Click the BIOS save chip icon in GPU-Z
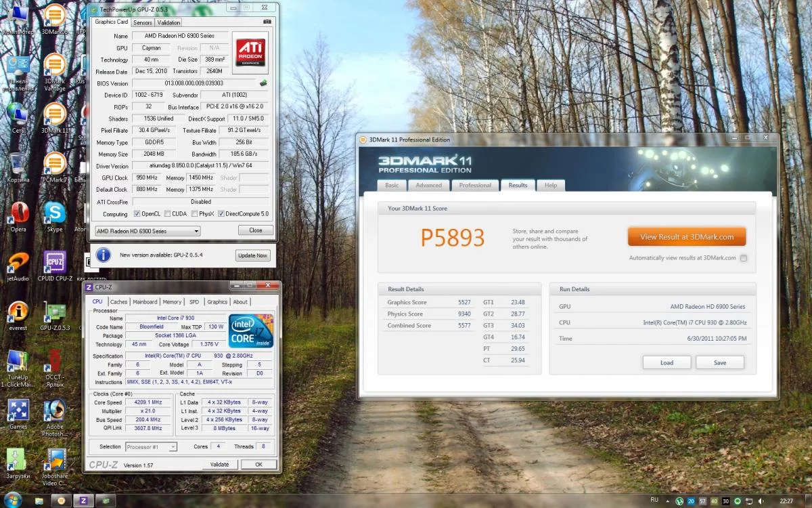Screen dimensions: 812x508 tap(263, 83)
